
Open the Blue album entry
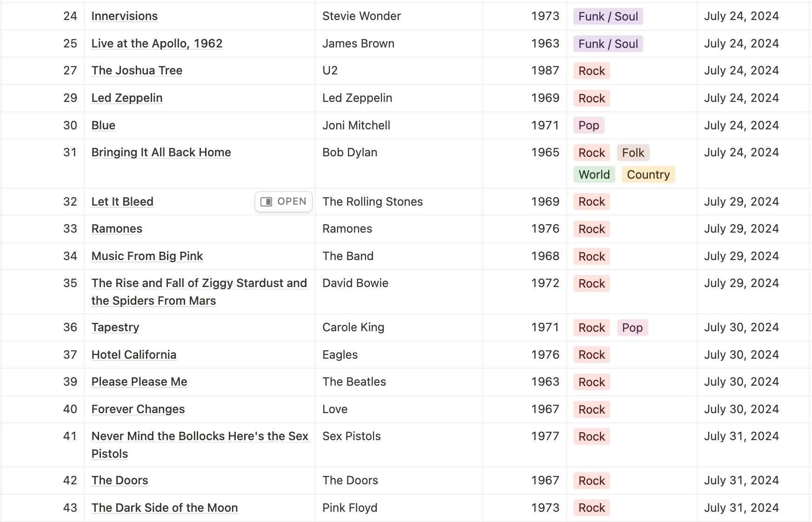pos(103,126)
